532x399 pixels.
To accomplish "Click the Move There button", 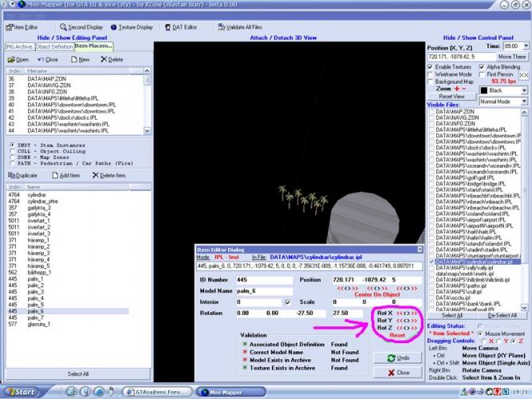I will click(512, 57).
